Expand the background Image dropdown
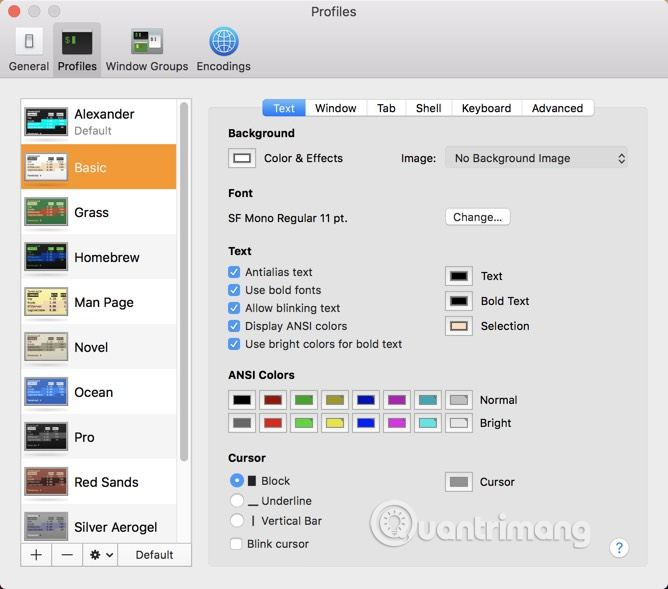The height and width of the screenshot is (589, 668). pyautogui.click(x=536, y=158)
